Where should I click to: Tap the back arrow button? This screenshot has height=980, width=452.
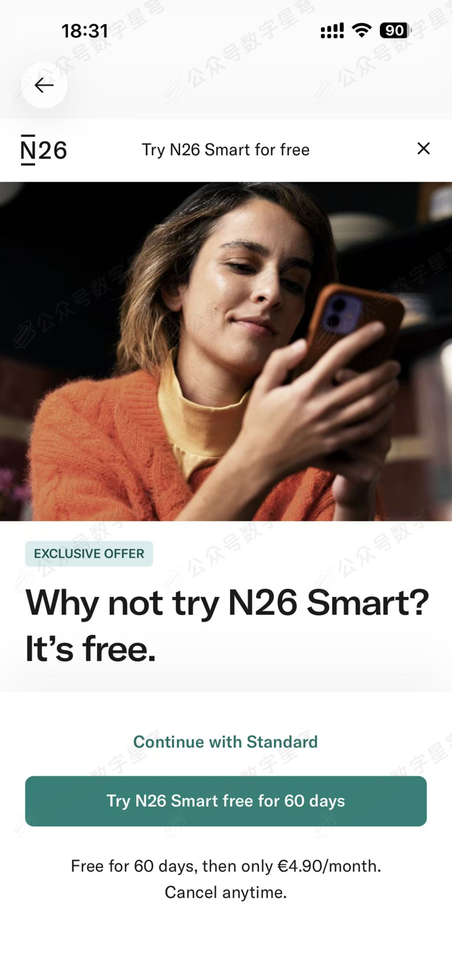coord(44,85)
